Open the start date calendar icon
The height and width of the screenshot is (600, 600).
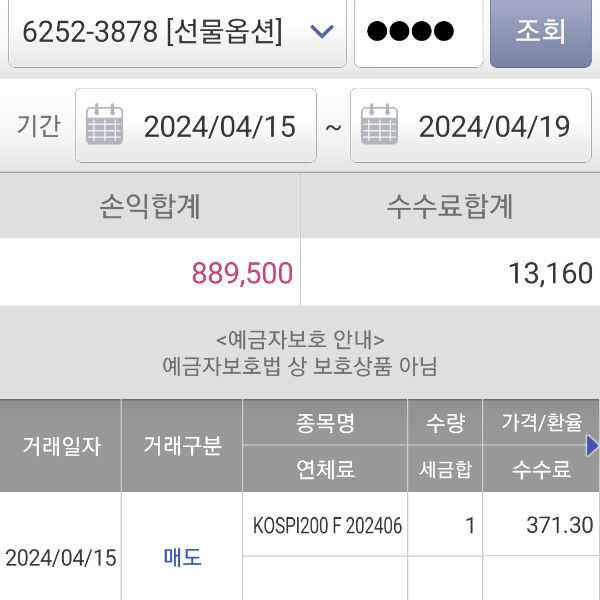104,126
